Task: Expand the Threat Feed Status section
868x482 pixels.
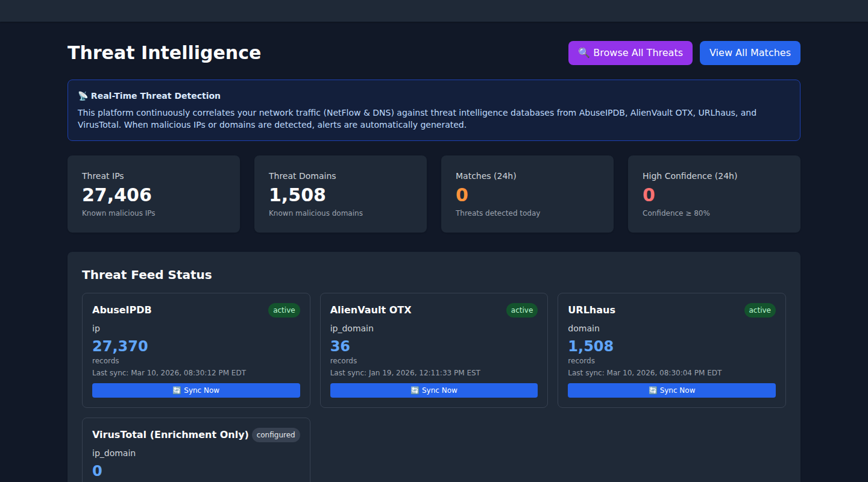Action: tap(146, 274)
